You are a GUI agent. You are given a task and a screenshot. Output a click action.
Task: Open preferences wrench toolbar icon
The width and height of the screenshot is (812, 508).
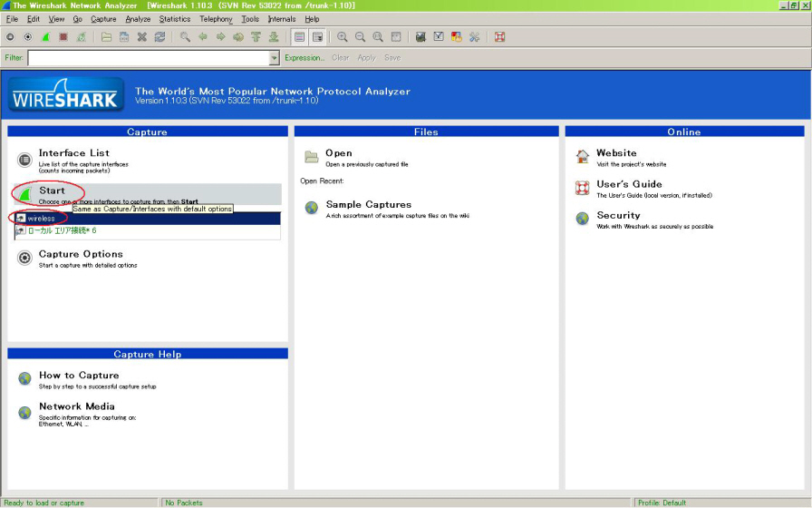coord(474,37)
